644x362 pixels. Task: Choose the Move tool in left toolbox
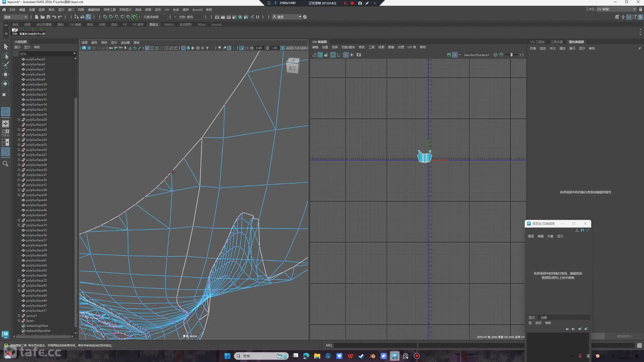tap(6, 74)
